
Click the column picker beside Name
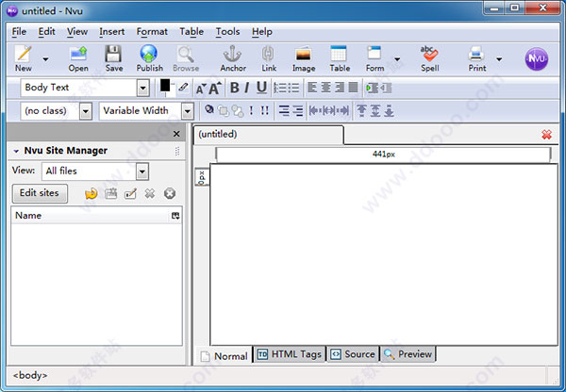point(175,216)
